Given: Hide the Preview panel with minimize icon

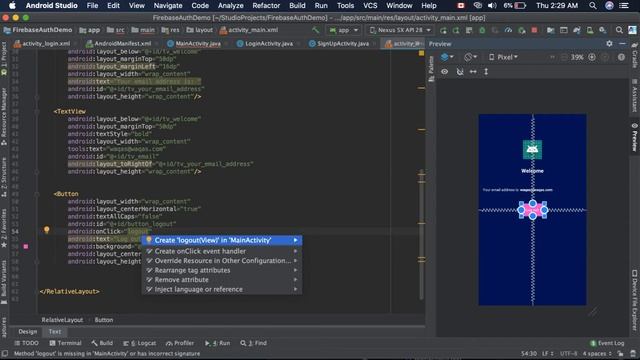Looking at the screenshot, I should point(622,44).
